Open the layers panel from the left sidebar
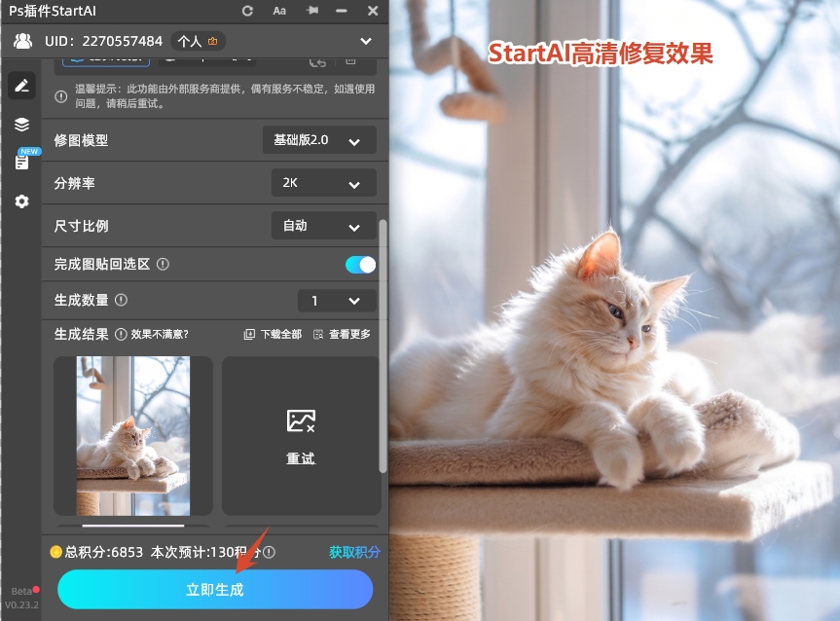 click(x=21, y=125)
